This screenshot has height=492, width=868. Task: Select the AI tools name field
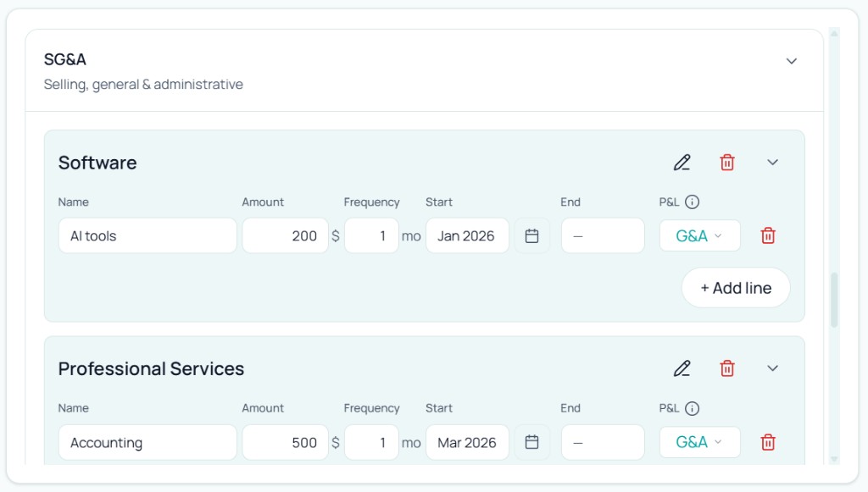(147, 235)
